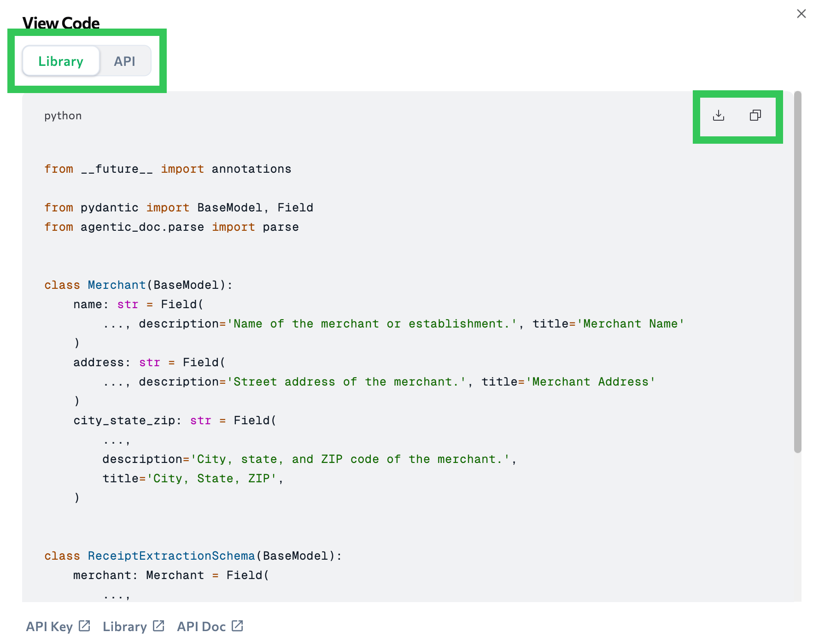The image size is (819, 644).
Task: Close the View Code dialog
Action: click(x=801, y=14)
